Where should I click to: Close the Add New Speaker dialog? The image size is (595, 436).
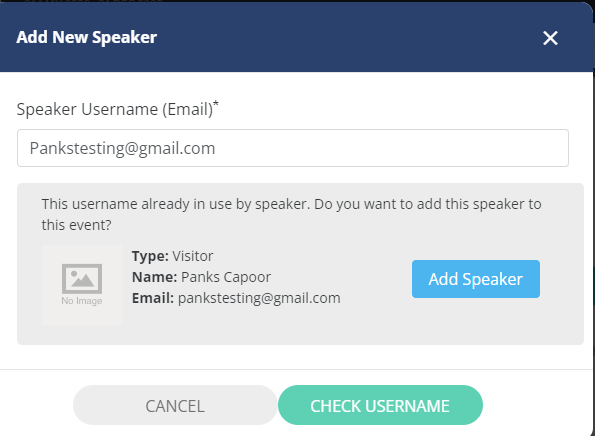pyautogui.click(x=550, y=38)
